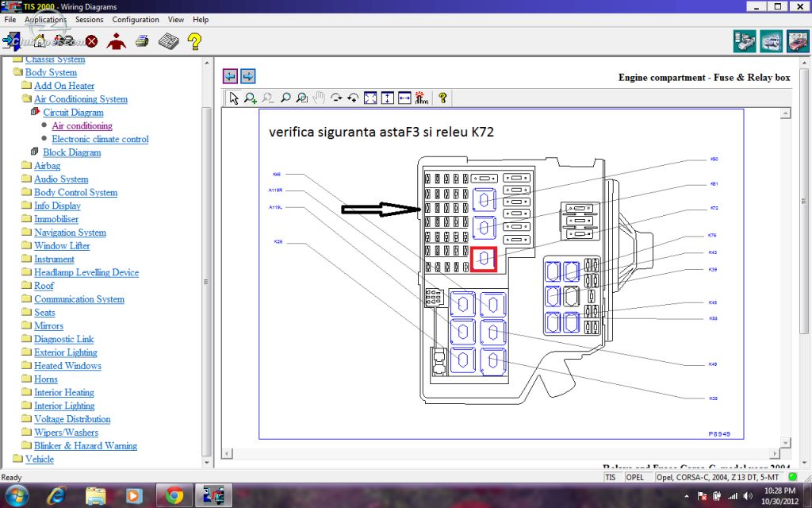Go to the home page icon
Image resolution: width=812 pixels, height=508 pixels.
[x=39, y=41]
